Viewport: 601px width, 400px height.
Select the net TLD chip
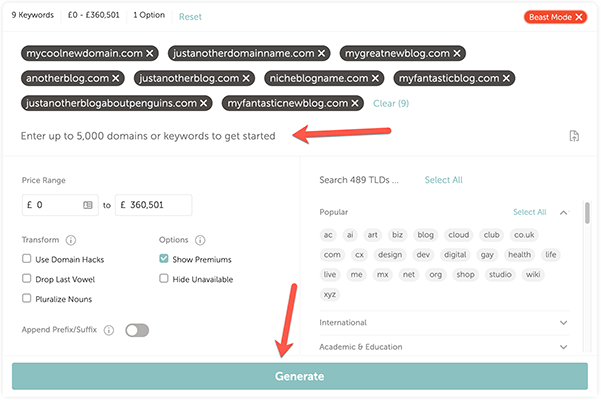click(x=409, y=275)
